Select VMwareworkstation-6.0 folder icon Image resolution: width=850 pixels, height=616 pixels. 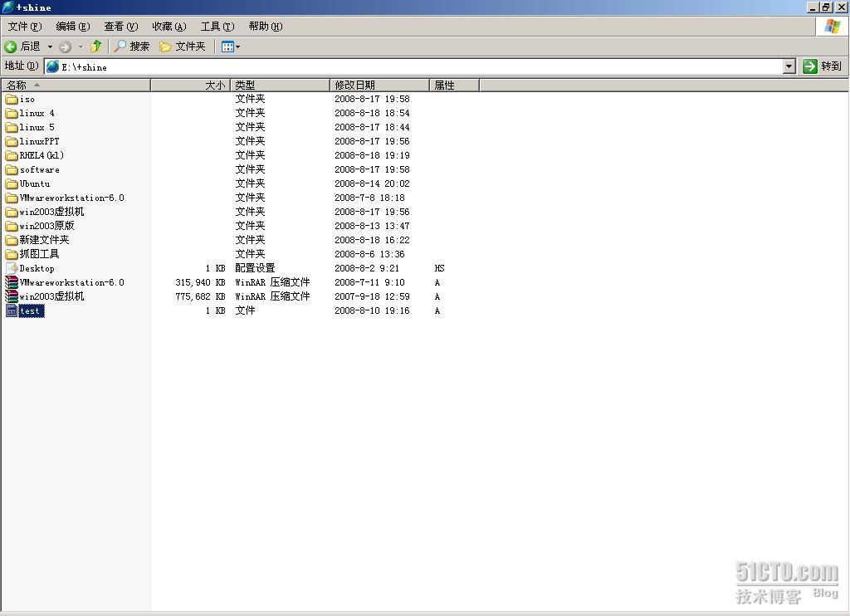tap(12, 198)
